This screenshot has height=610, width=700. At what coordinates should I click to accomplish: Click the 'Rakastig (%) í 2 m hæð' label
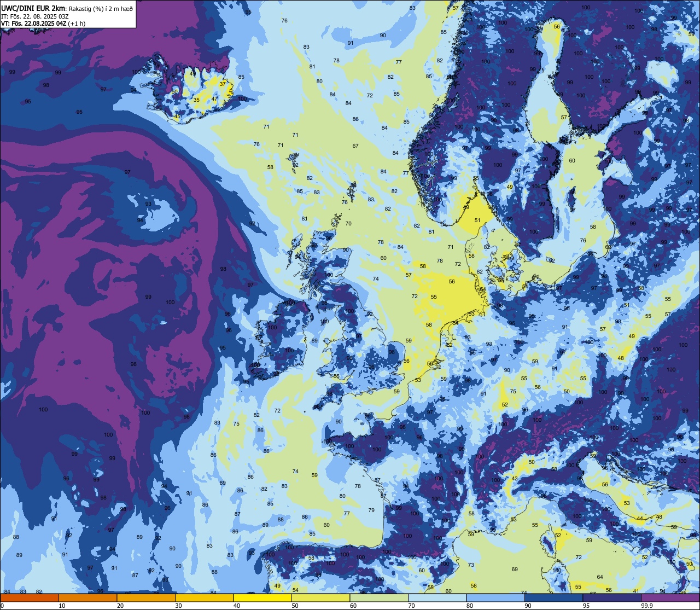100,9
